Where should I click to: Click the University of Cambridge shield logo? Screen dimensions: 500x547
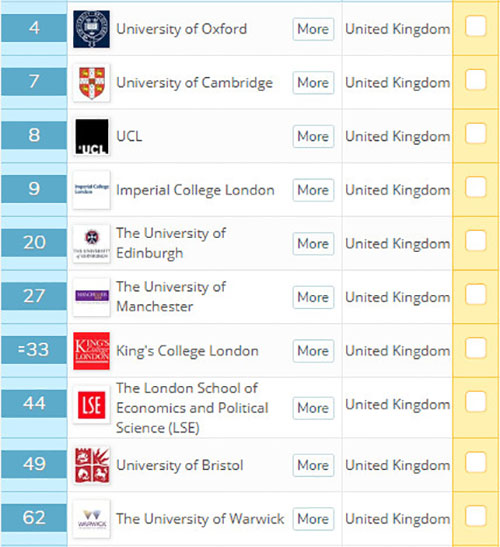(x=91, y=83)
